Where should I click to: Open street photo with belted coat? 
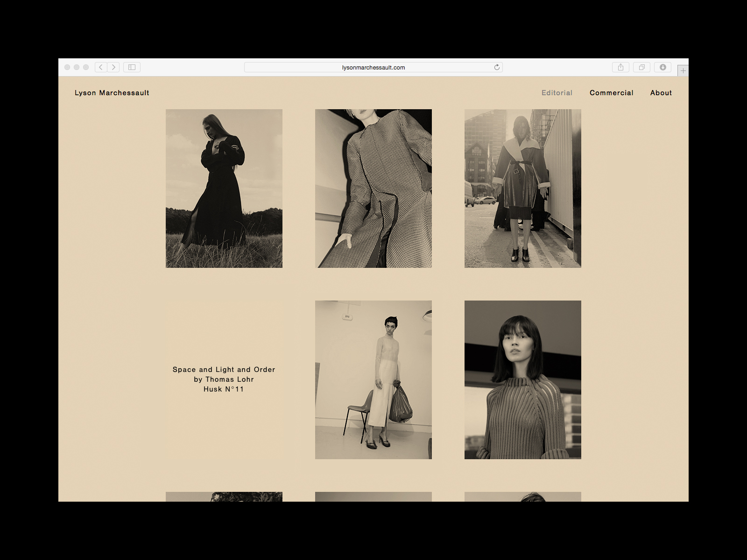[x=523, y=189]
